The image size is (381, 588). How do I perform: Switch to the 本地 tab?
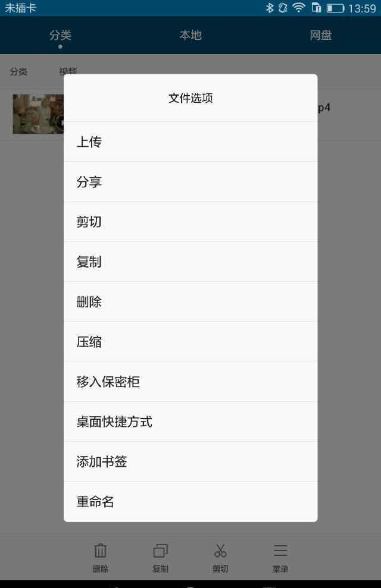pos(190,35)
